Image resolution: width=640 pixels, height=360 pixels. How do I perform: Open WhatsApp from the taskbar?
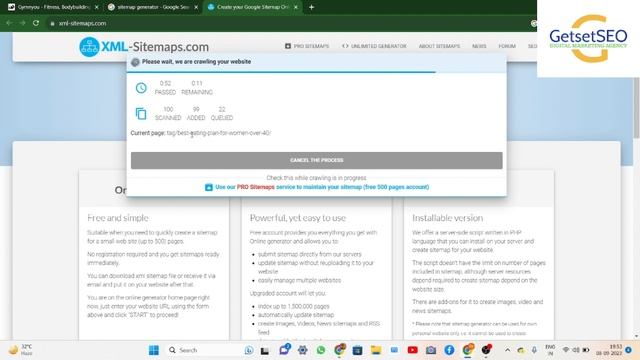coord(321,350)
